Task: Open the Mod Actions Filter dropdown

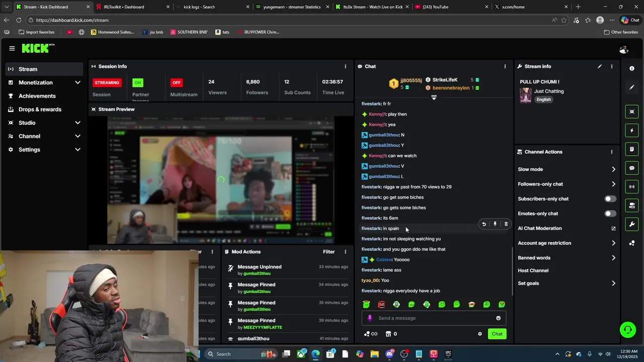Action: [x=329, y=252]
